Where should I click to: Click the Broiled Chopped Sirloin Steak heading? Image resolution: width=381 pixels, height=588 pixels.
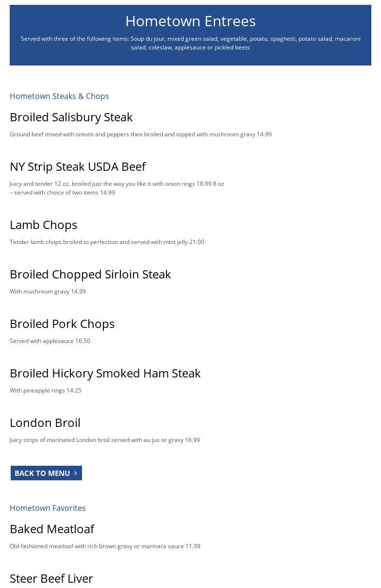pyautogui.click(x=90, y=274)
